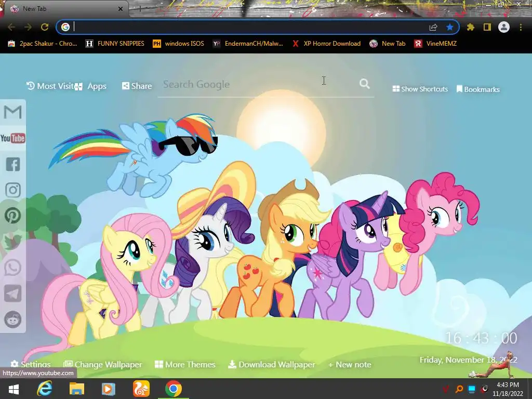The image size is (532, 399).
Task: Open Instagram sidebar shortcut
Action: click(13, 190)
